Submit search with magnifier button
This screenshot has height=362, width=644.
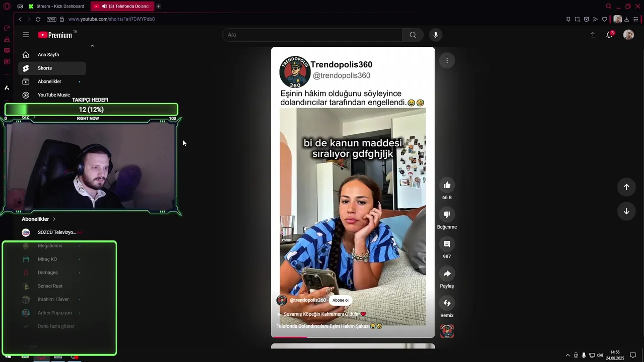pos(413,35)
